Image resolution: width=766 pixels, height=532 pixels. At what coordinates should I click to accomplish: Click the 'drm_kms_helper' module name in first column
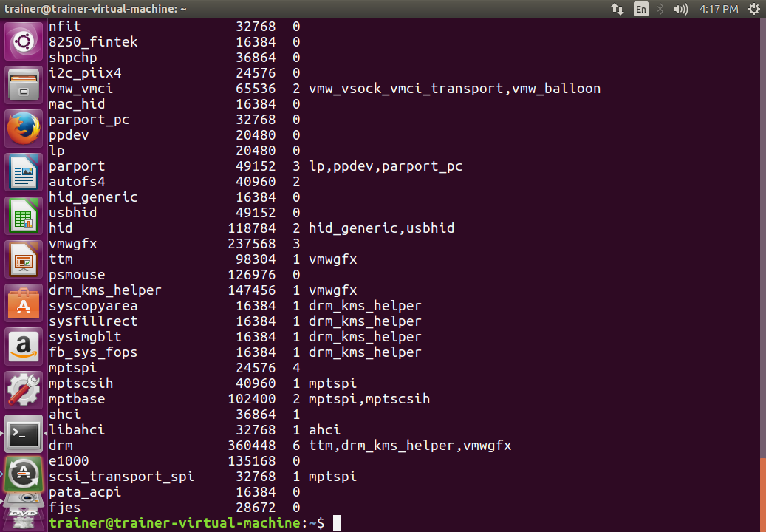click(105, 290)
